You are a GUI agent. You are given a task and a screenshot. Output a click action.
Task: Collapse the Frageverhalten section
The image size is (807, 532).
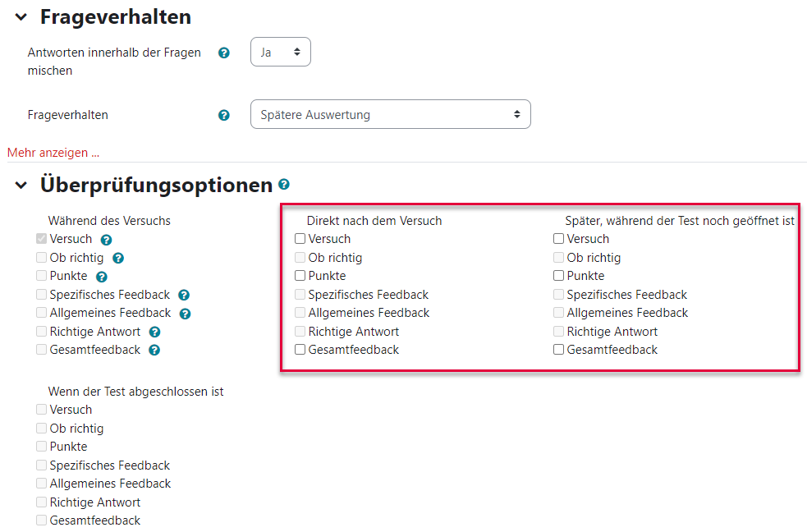point(21,17)
